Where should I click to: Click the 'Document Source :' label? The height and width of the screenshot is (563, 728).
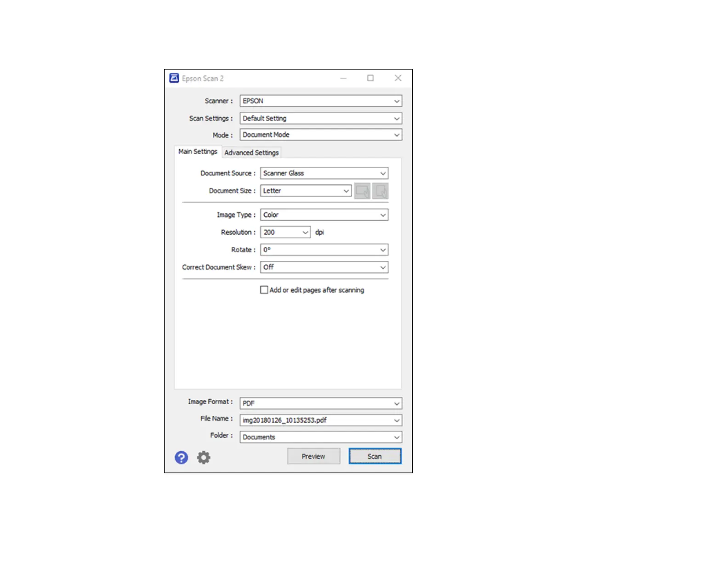click(228, 173)
